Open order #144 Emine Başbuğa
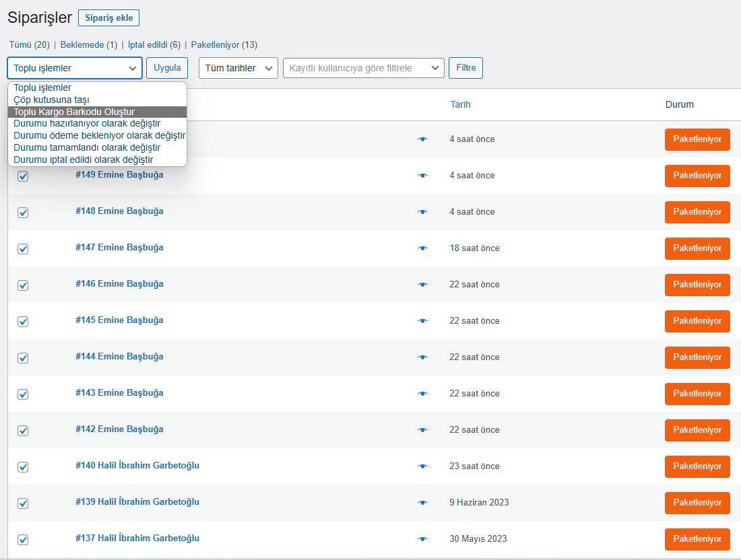This screenshot has width=741, height=560. tap(119, 357)
